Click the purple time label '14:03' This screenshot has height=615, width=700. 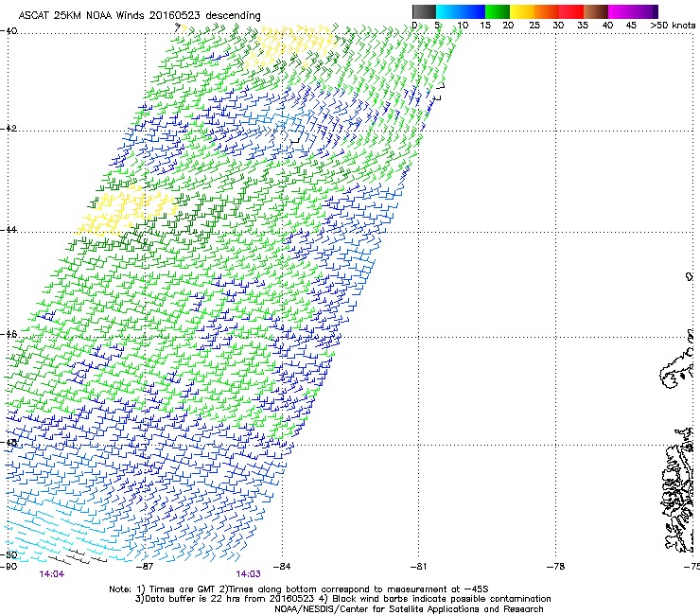coord(248,574)
